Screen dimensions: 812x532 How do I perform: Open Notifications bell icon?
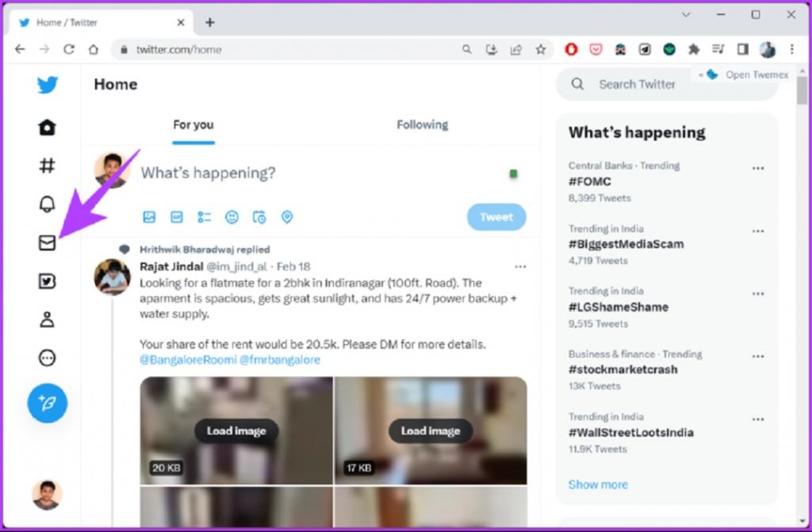[x=47, y=204]
